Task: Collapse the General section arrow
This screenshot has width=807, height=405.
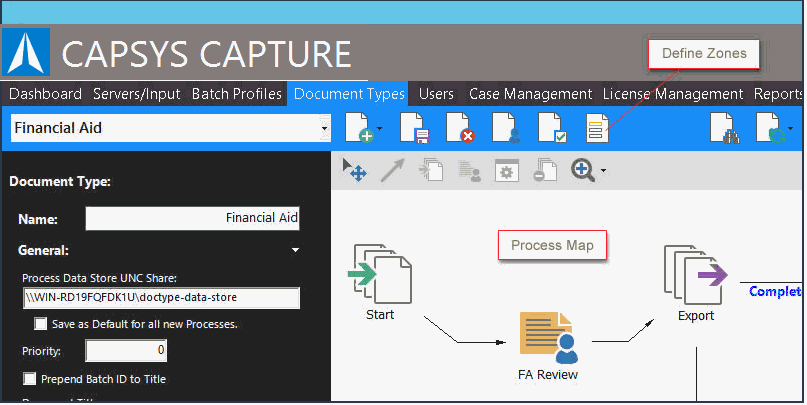Action: point(295,251)
